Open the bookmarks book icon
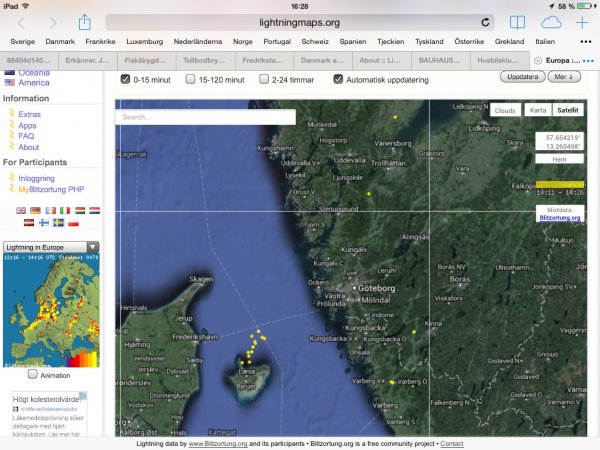The image size is (600, 450). 517,22
